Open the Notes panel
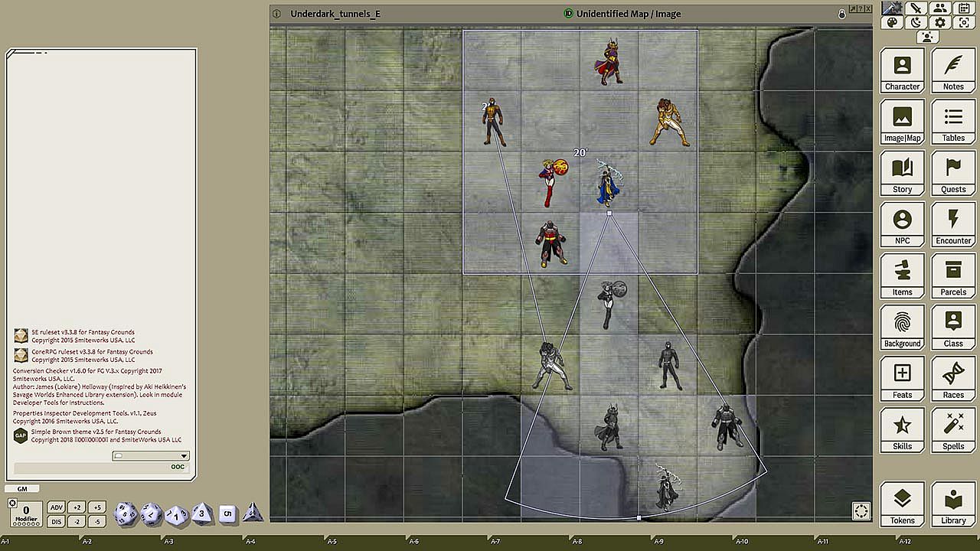980x551 pixels. (x=953, y=70)
